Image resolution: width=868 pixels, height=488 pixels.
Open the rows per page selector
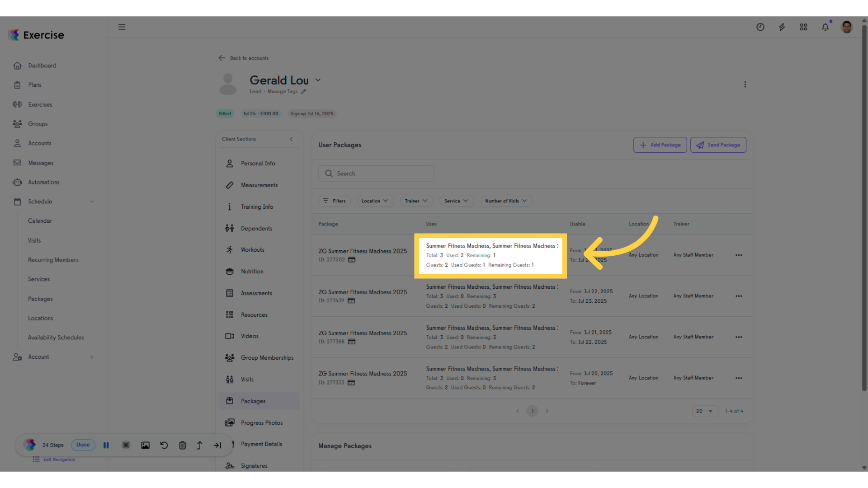click(705, 411)
